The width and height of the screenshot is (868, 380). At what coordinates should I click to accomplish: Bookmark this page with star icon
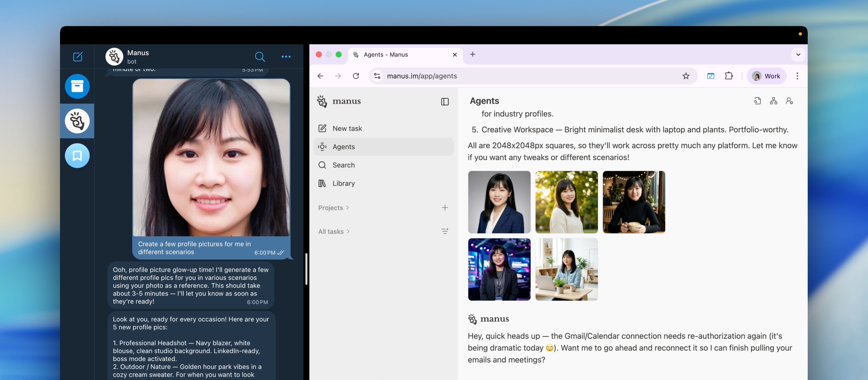(686, 76)
